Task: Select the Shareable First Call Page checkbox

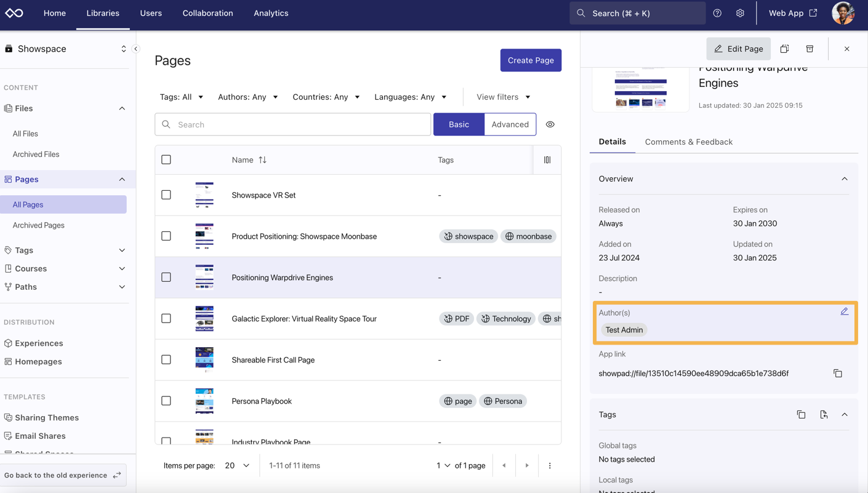Action: click(166, 360)
